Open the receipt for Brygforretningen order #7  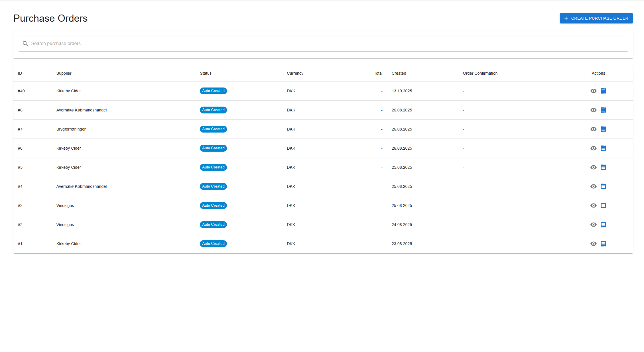pos(603,129)
